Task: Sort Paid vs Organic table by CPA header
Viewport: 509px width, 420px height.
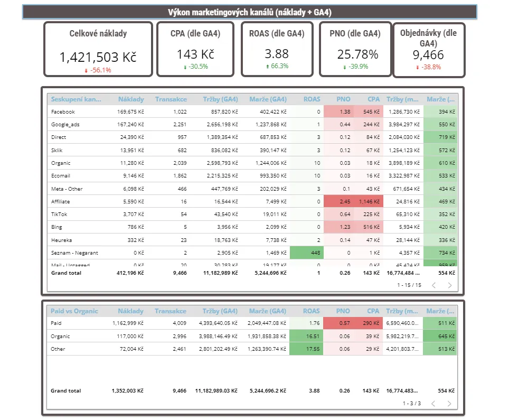Action: coord(373,311)
